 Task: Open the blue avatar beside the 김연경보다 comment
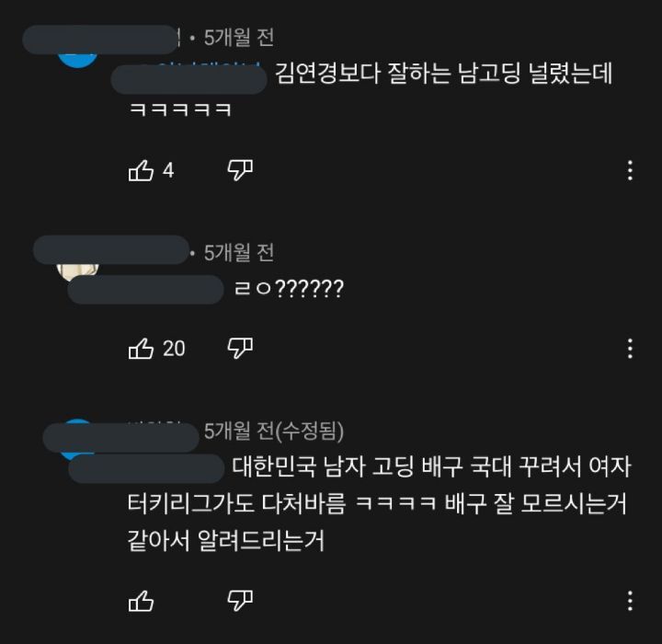pos(77,60)
